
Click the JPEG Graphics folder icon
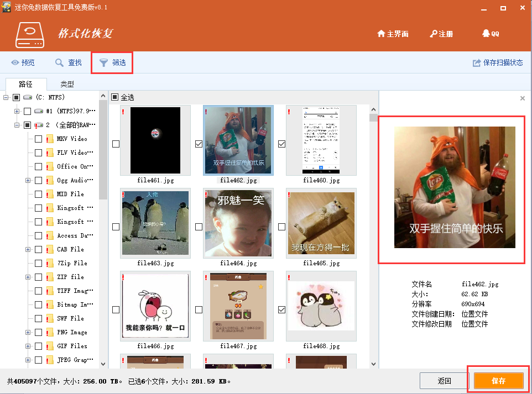coord(50,360)
